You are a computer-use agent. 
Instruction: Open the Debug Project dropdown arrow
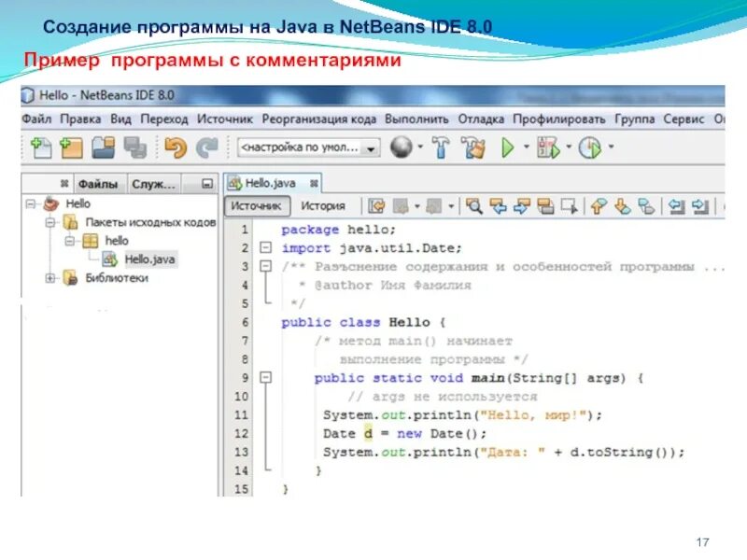(x=569, y=147)
